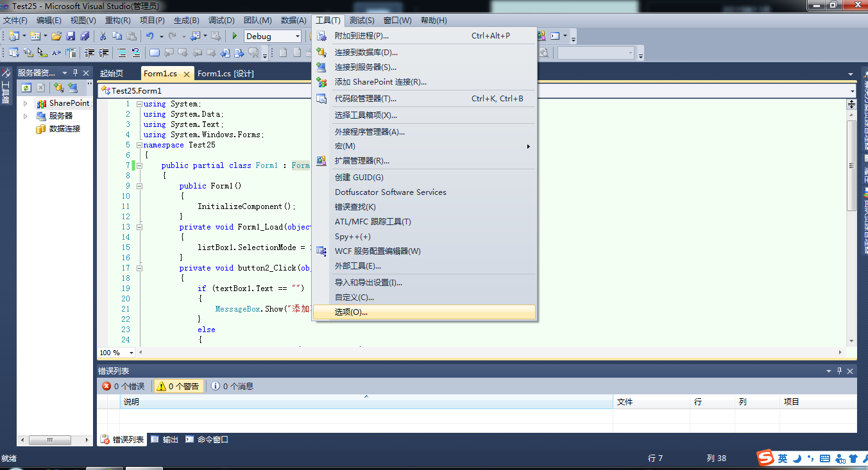Image resolution: width=868 pixels, height=470 pixels.
Task: Click the Connect to Database icon in Server Explorer
Action: [x=58, y=88]
